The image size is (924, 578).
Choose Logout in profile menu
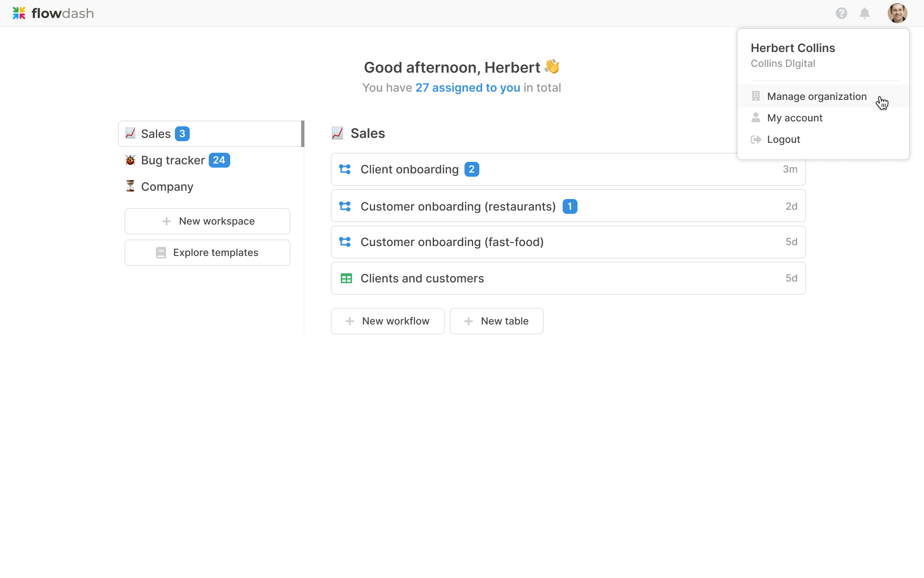tap(783, 140)
